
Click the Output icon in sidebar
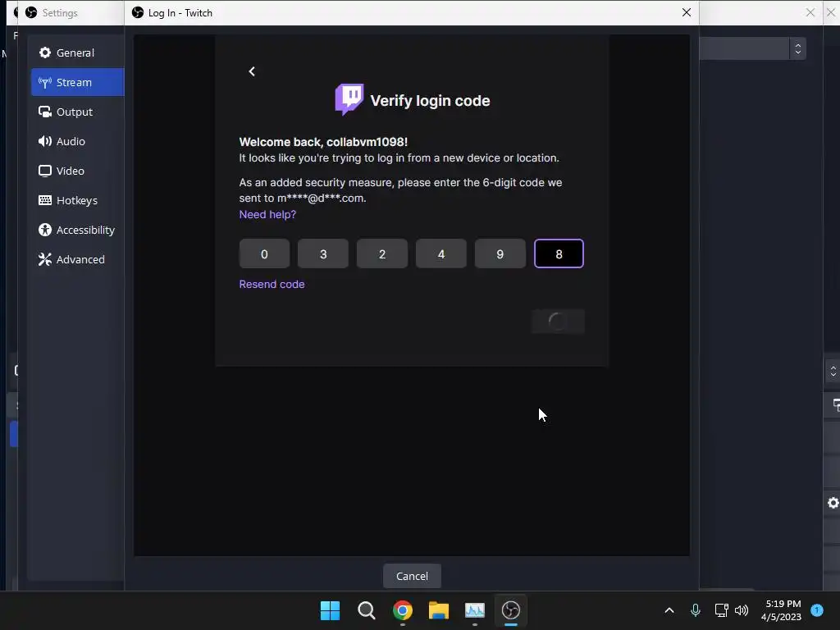click(45, 112)
